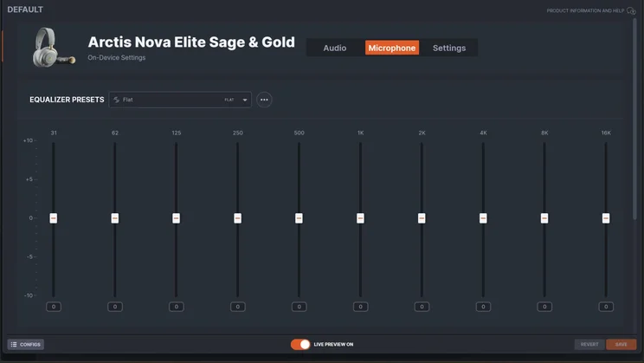Click the Arctis Nova Elite Sage & Gold heading
Image resolution: width=644 pixels, height=363 pixels.
[191, 42]
